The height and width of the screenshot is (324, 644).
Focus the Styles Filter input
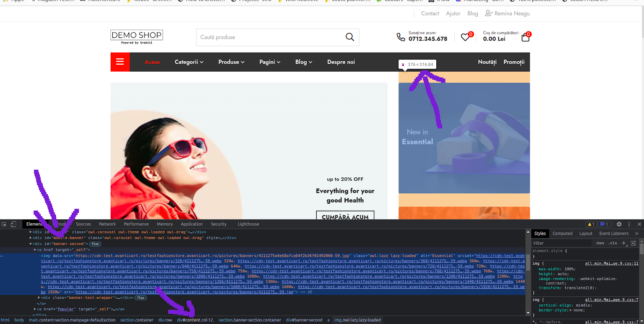[x=561, y=243]
